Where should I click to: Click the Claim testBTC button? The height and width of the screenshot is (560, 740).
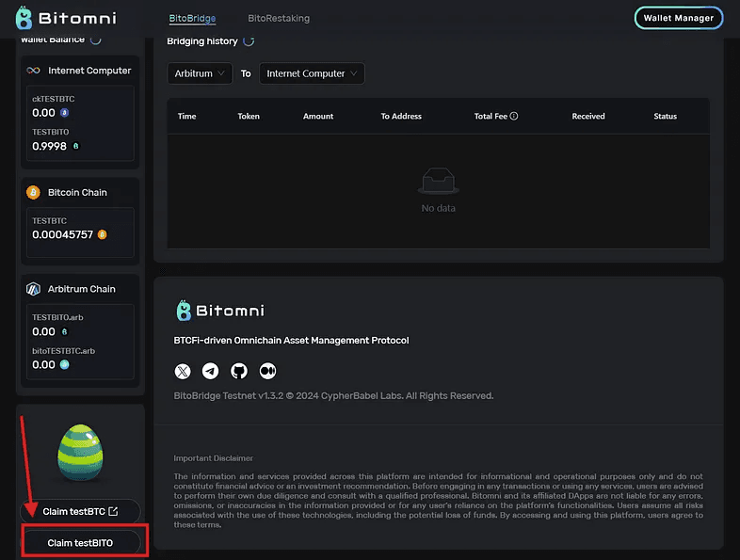coord(80,511)
